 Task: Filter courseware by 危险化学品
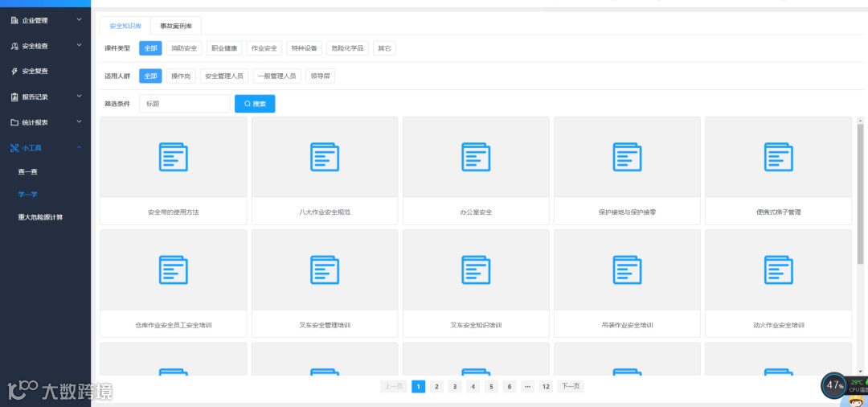348,48
